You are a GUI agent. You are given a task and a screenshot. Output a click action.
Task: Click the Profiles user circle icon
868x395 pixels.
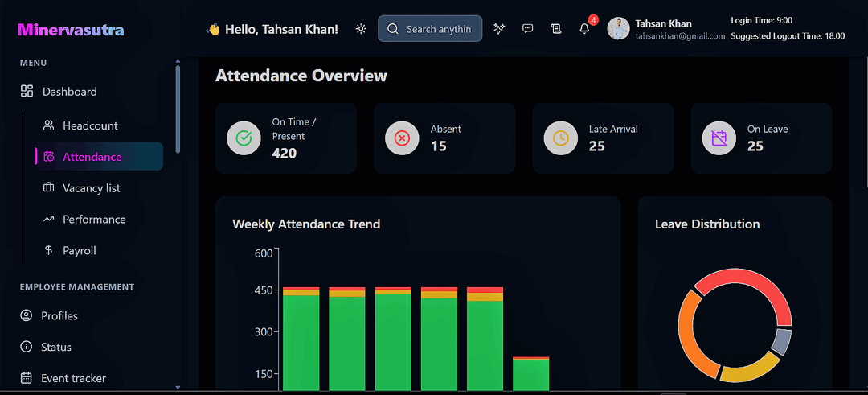[x=26, y=316]
